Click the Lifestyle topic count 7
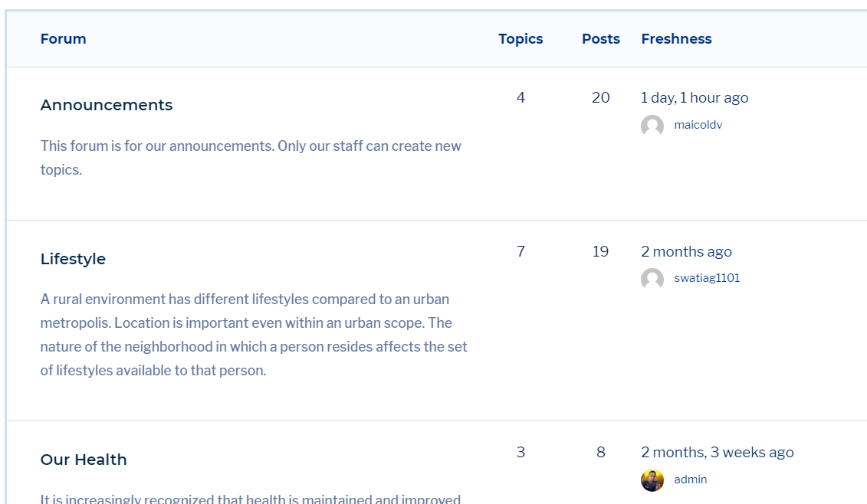Screen dimensions: 867x504 (521, 251)
